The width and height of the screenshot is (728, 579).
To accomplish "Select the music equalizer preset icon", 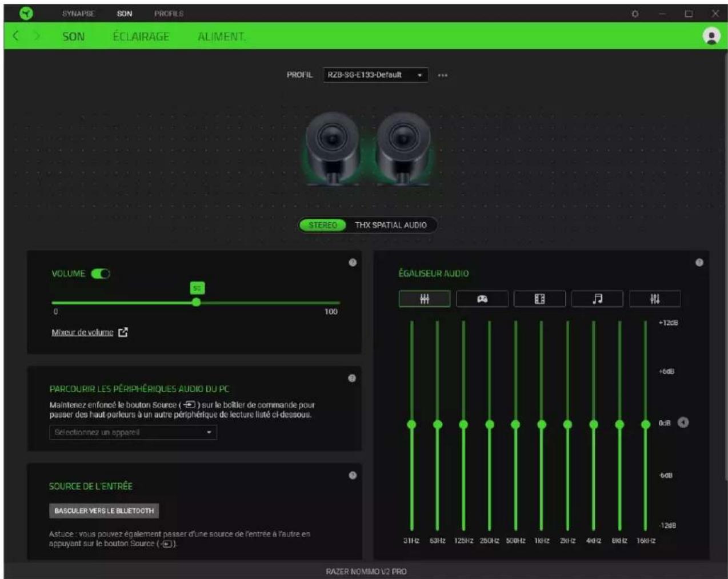I will click(x=597, y=299).
